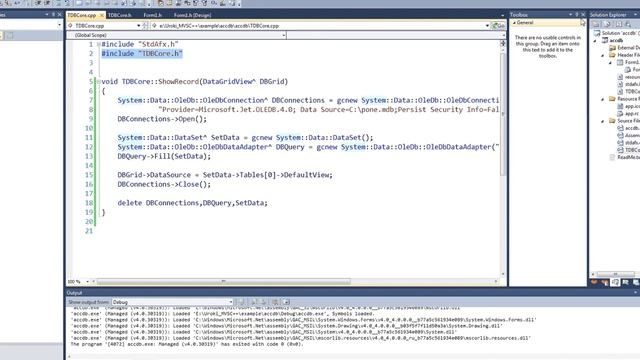This screenshot has height=360, width=640.
Task: Collapse Form1.h node under Header Files
Action: 611,62
